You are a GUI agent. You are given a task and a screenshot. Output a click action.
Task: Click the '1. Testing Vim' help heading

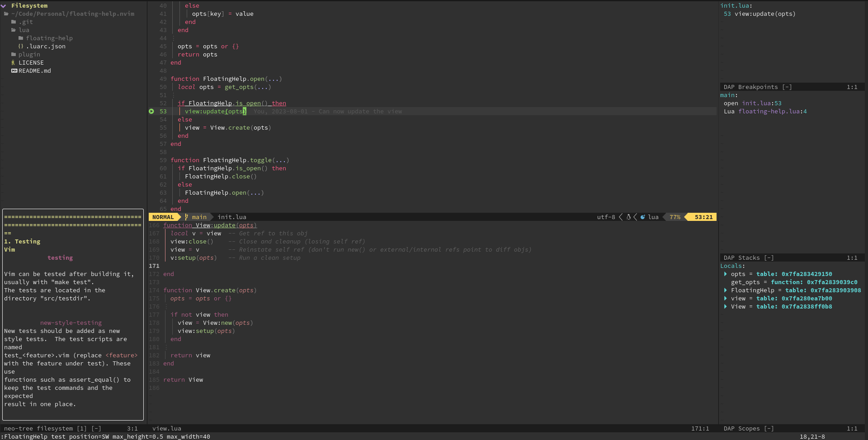click(x=22, y=246)
